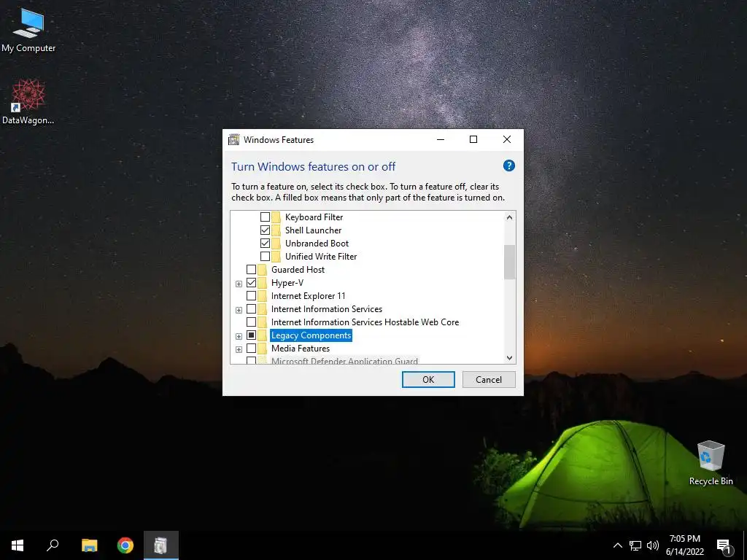This screenshot has width=747, height=560.
Task: Check the Hostable Web Core checkbox
Action: tap(251, 322)
